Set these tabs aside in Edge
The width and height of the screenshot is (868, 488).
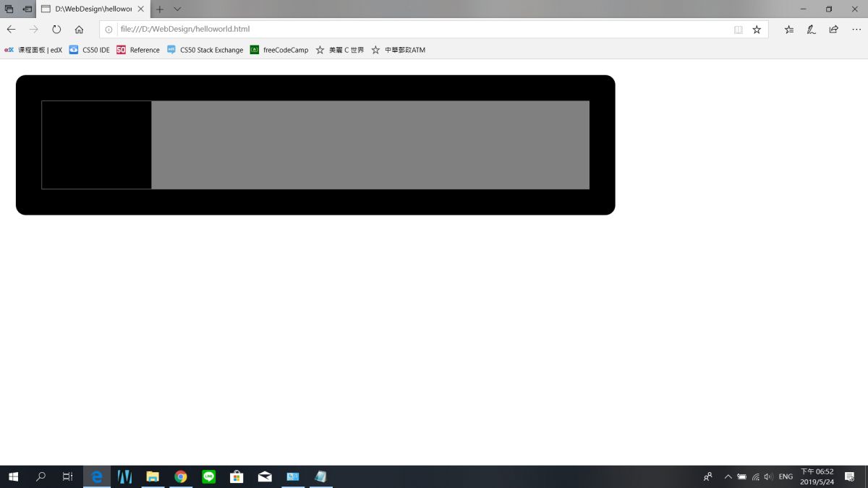tap(27, 9)
